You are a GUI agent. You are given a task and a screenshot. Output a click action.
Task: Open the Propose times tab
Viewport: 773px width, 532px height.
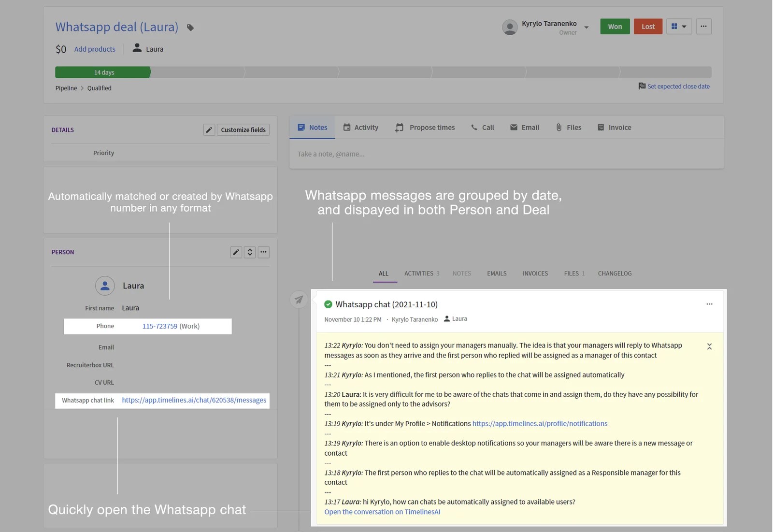click(x=425, y=128)
